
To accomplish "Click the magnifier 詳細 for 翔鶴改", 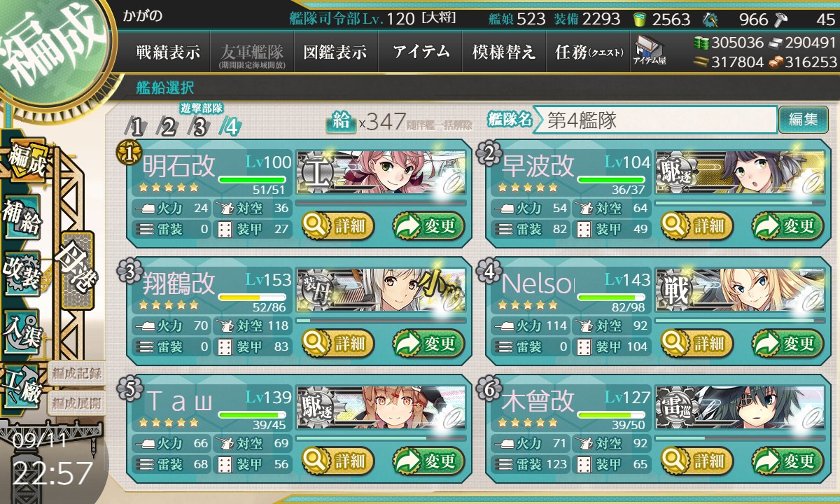I will (x=338, y=343).
